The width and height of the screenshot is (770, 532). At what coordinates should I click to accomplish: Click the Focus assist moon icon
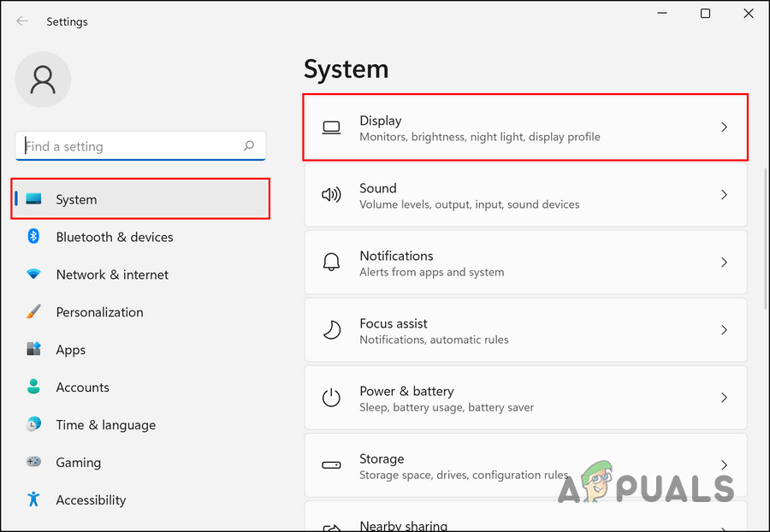point(332,329)
